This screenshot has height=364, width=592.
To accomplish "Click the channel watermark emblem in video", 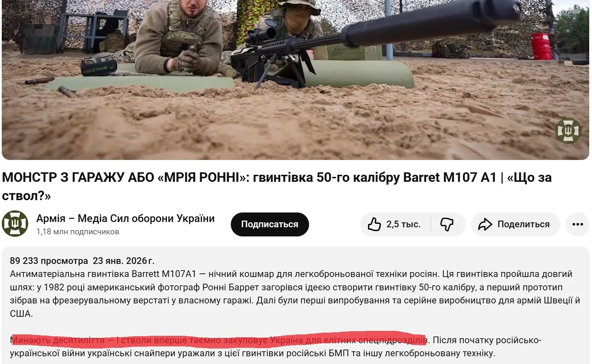I will click(568, 131).
